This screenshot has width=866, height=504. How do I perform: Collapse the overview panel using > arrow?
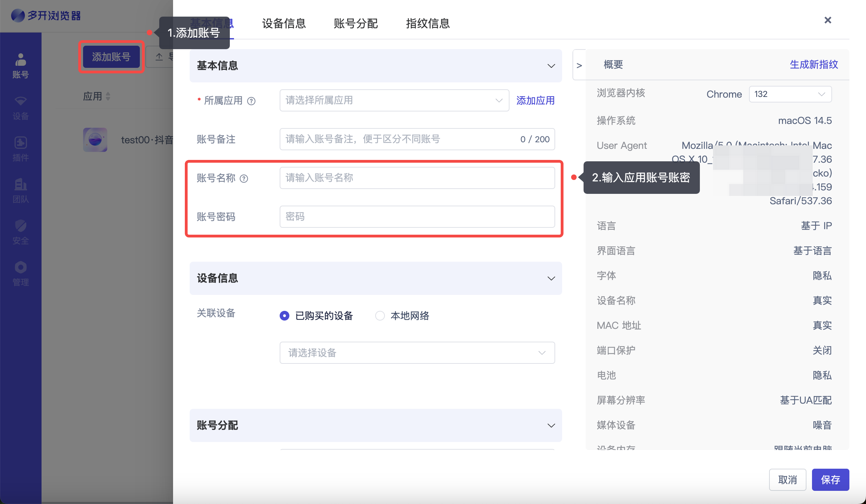point(579,65)
